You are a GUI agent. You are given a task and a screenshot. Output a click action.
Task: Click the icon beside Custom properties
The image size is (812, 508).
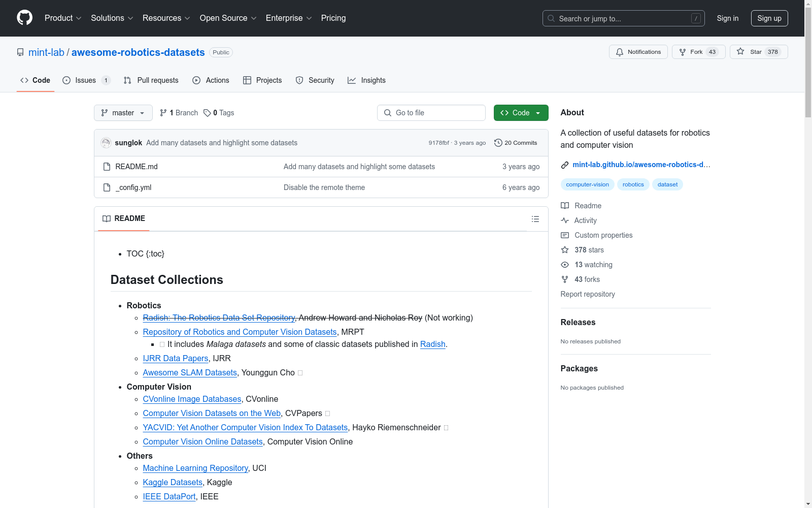pos(565,235)
